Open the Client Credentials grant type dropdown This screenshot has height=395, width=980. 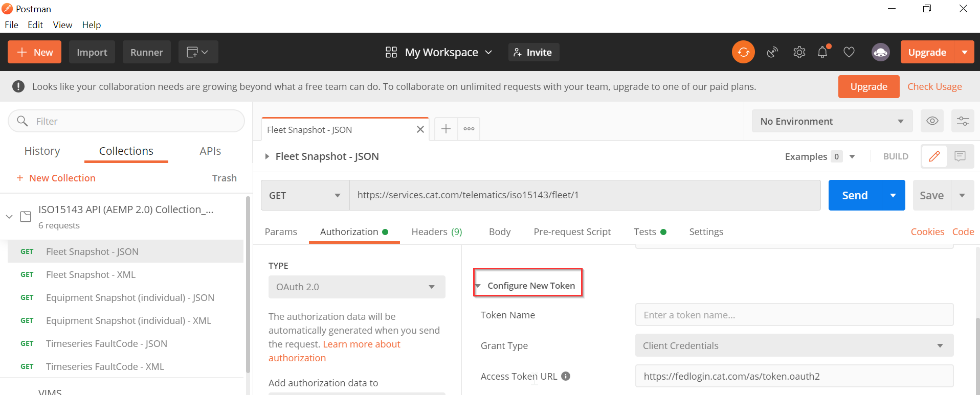pyautogui.click(x=794, y=345)
